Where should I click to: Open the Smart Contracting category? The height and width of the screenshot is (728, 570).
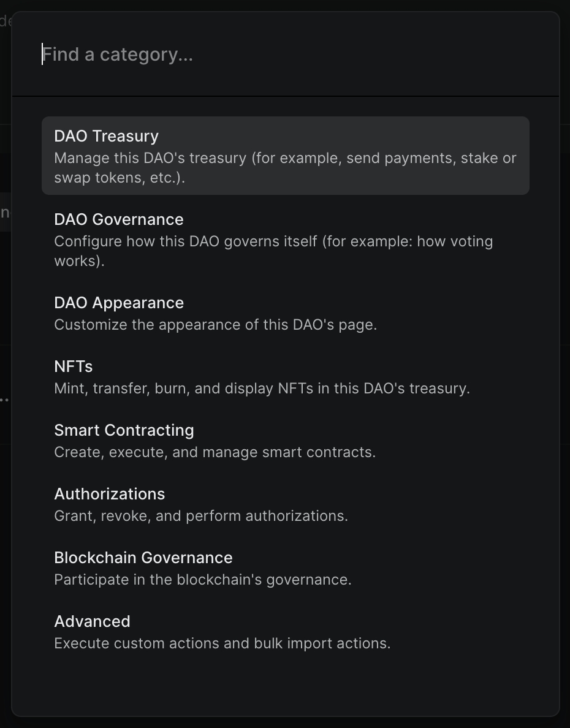124,430
